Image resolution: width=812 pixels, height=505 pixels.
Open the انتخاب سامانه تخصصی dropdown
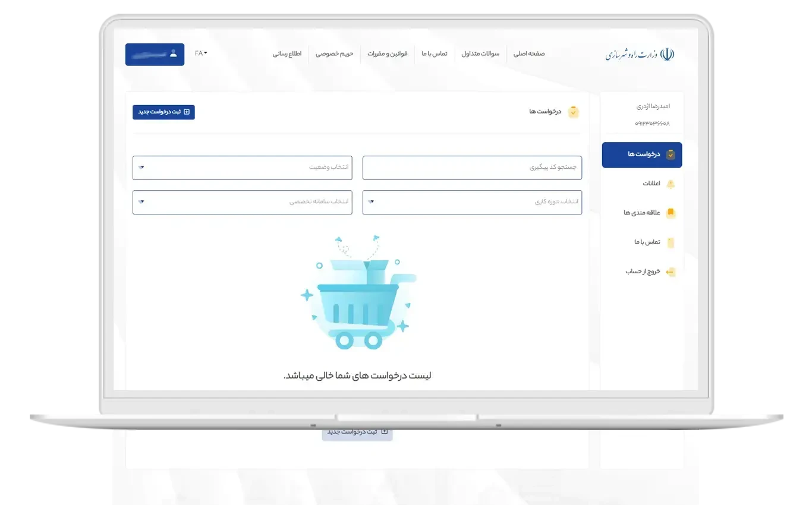[x=242, y=202]
